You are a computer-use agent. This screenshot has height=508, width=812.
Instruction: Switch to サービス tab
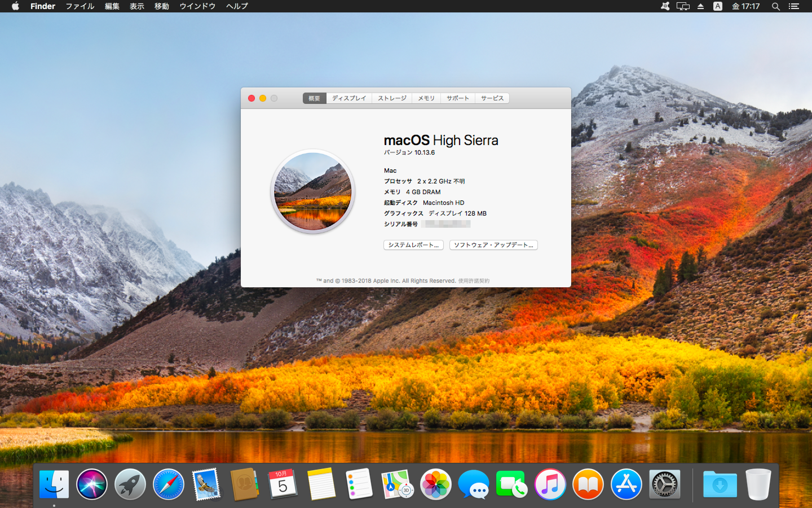click(x=492, y=98)
